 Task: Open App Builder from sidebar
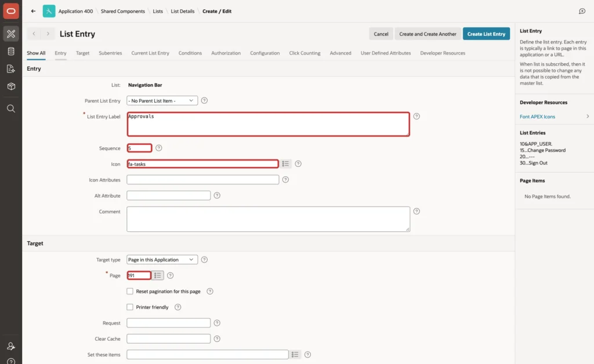tap(11, 34)
